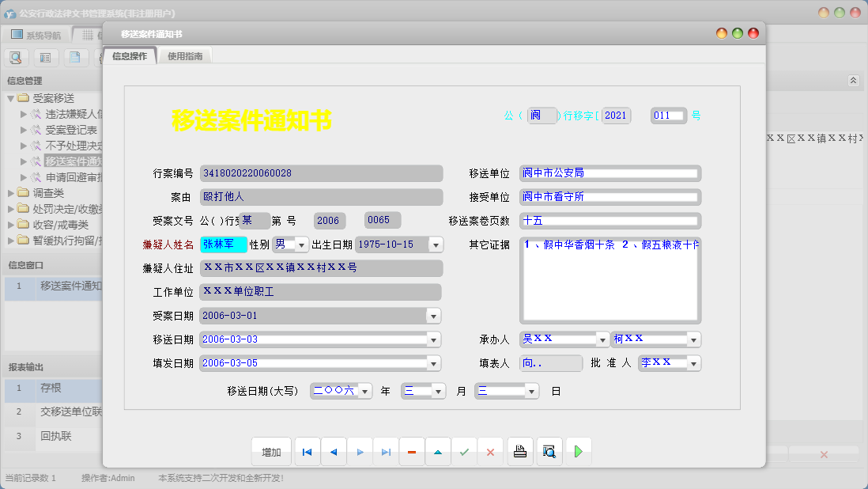Switch to the 使用指南 tab
This screenshot has height=489, width=868.
click(x=185, y=56)
